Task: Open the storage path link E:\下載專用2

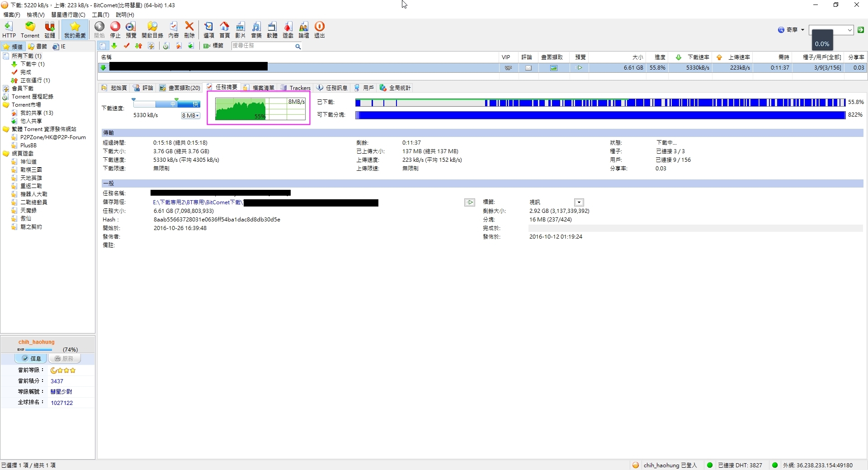Action: click(x=198, y=202)
